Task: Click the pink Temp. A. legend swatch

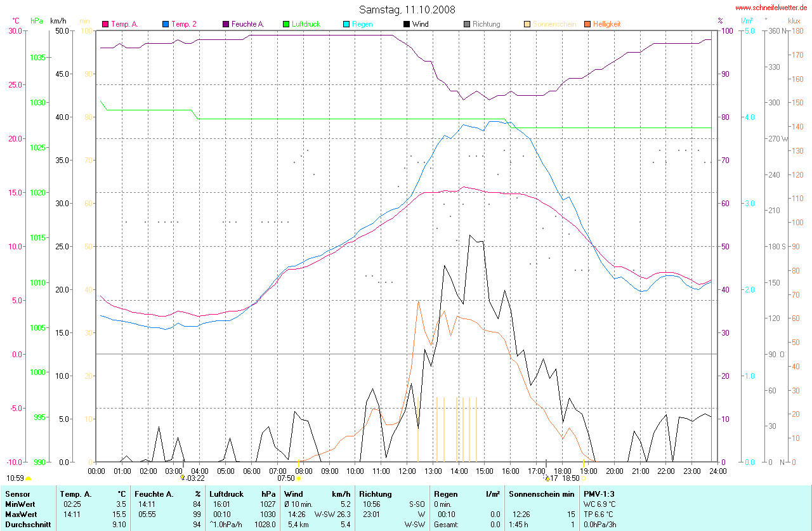Action: click(105, 24)
